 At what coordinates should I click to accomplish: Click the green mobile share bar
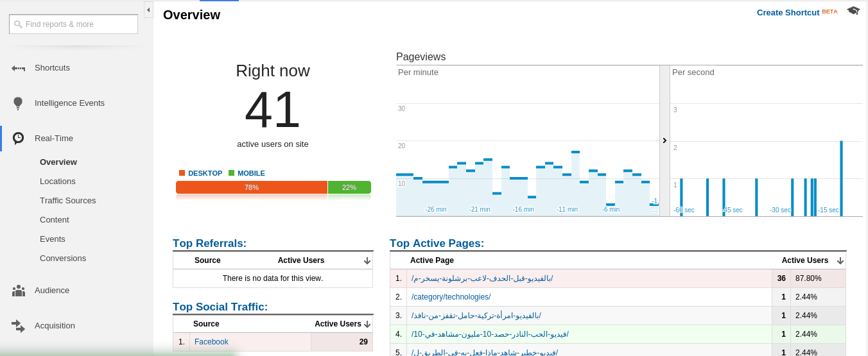pyautogui.click(x=349, y=187)
